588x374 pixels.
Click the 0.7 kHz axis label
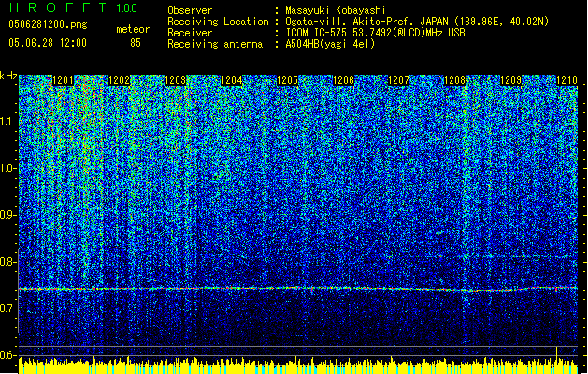point(7,309)
